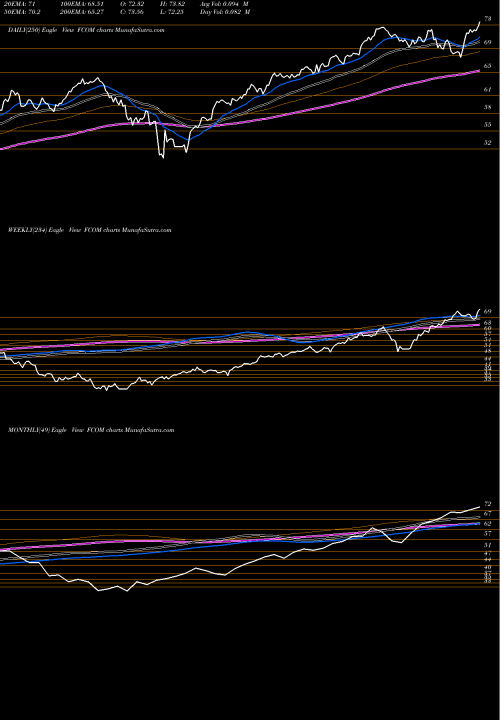Viewport: 500px width, 720px height.
Task: Click the 62 price label on monthly chart
Action: (488, 523)
